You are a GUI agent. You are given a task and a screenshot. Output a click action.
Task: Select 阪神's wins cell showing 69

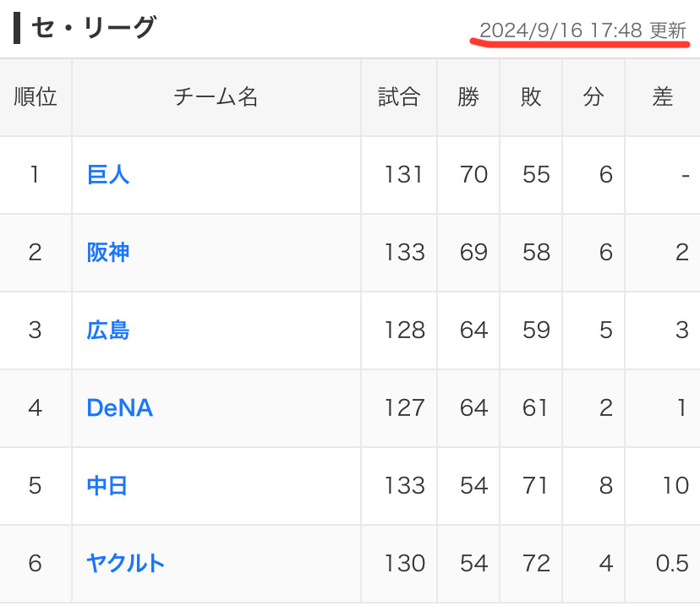click(473, 253)
